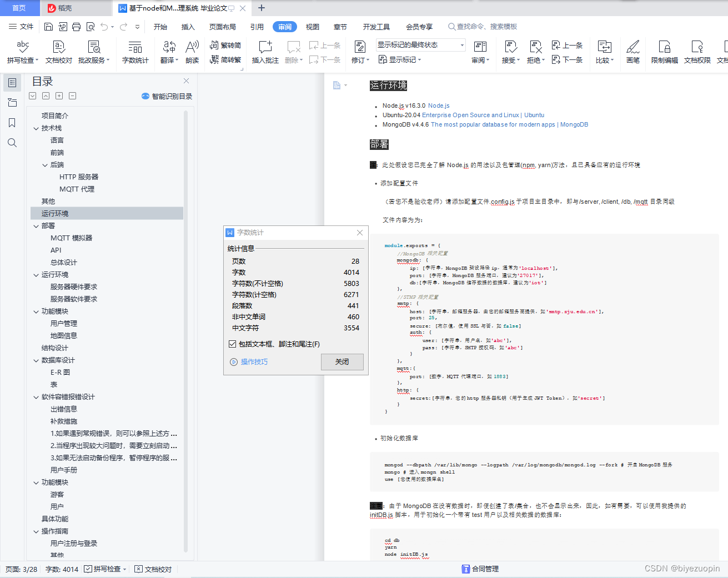
Task: Open Print Preview from quick access toolbar
Action: [x=90, y=27]
